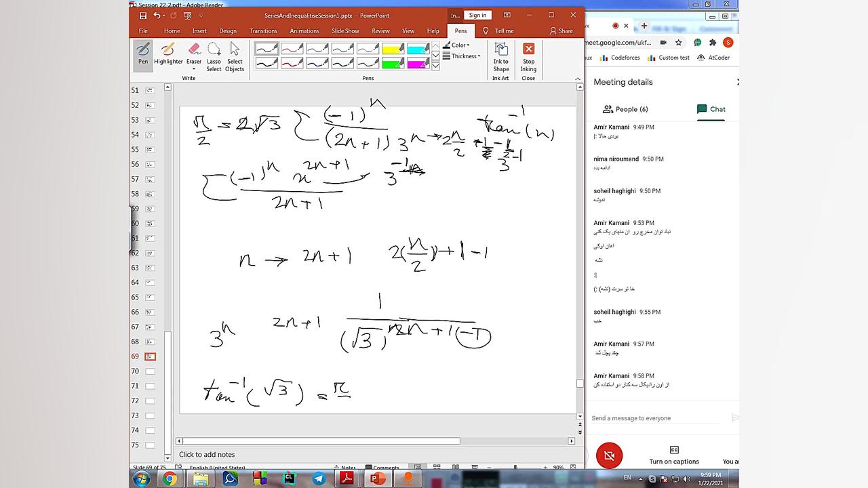Select the Slide Show tab
Viewport: 868px width, 488px height.
tap(345, 30)
